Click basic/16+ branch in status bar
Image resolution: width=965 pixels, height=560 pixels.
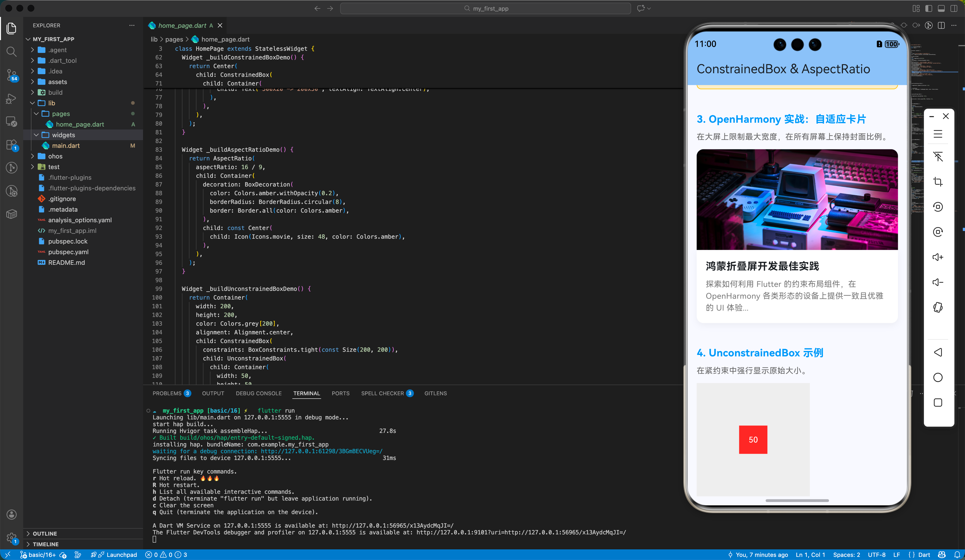pyautogui.click(x=42, y=555)
